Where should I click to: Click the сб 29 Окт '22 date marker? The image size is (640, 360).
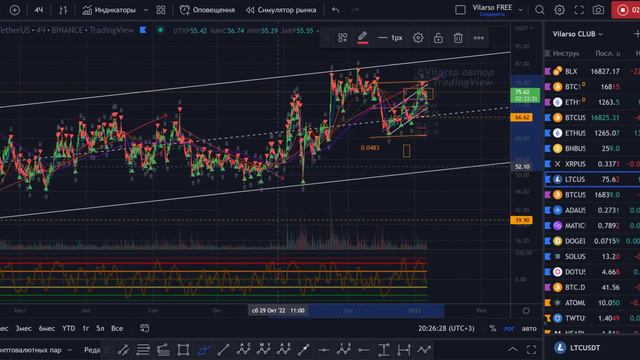pos(278,311)
